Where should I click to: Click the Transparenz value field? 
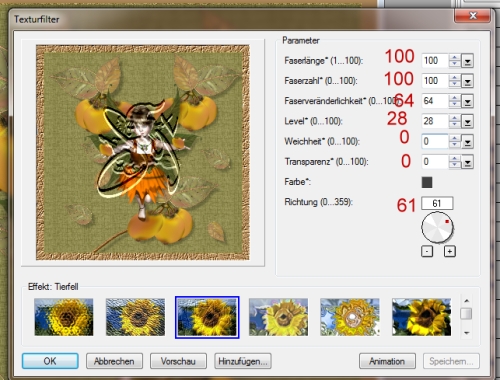[435, 162]
